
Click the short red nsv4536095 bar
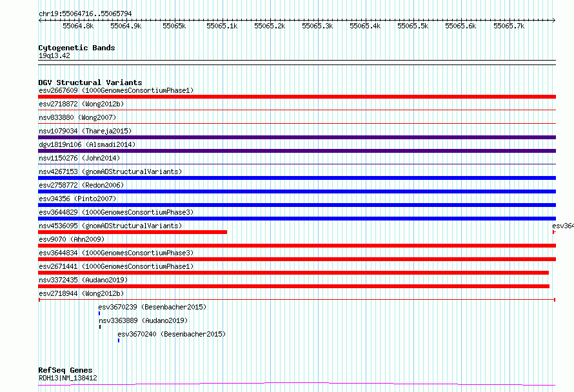point(132,232)
